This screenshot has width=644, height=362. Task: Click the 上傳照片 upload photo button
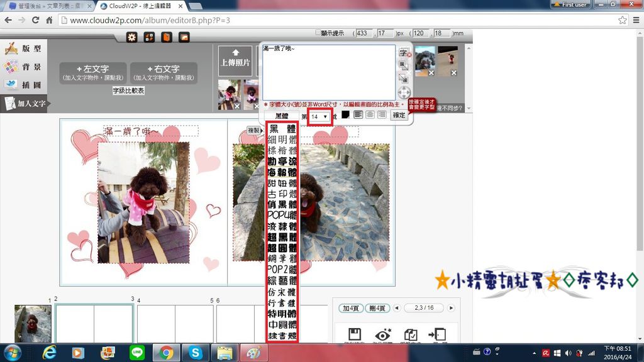point(235,61)
